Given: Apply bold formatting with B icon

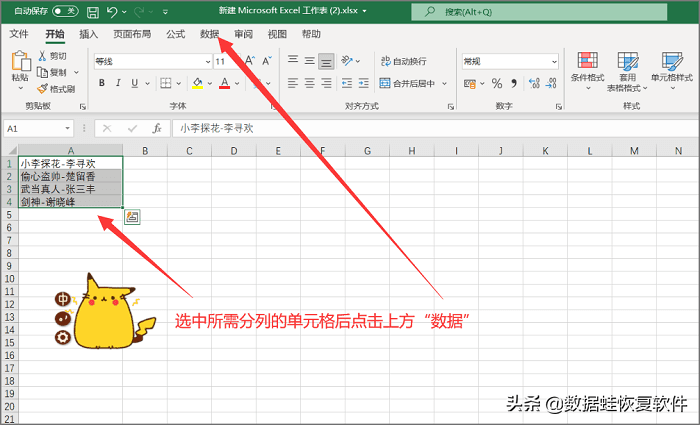Looking at the screenshot, I should click(102, 83).
